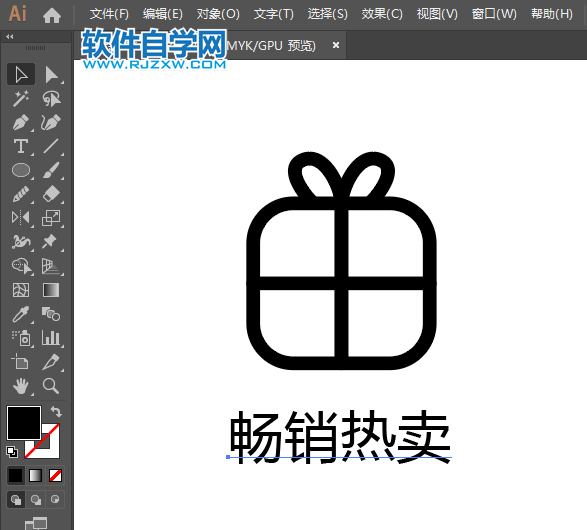This screenshot has height=530, width=587.
Task: Select the Curvature tool
Action: [51, 122]
